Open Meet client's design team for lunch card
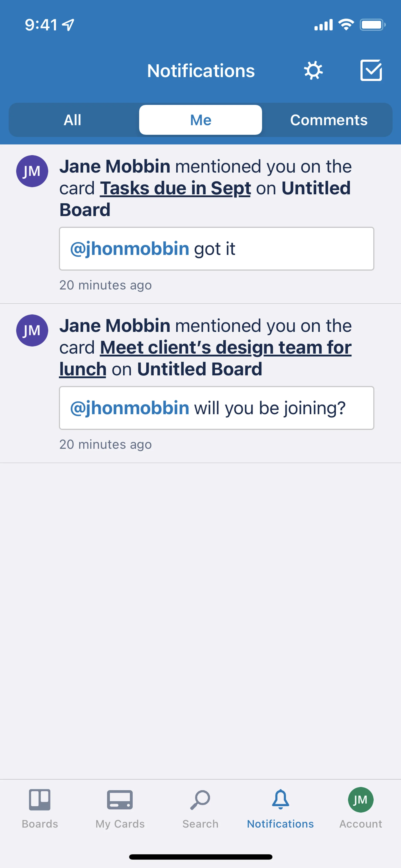Image resolution: width=401 pixels, height=868 pixels. coord(225,347)
